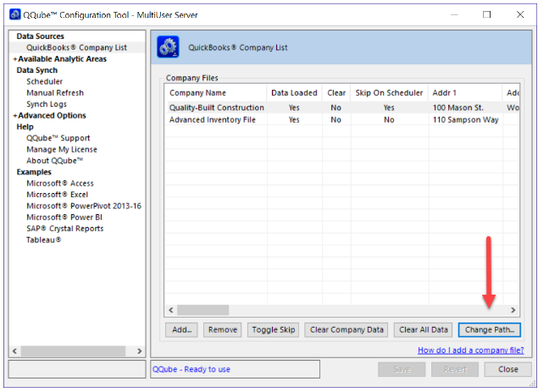Click the Remove button
Image resolution: width=538 pixels, height=392 pixels.
point(222,330)
